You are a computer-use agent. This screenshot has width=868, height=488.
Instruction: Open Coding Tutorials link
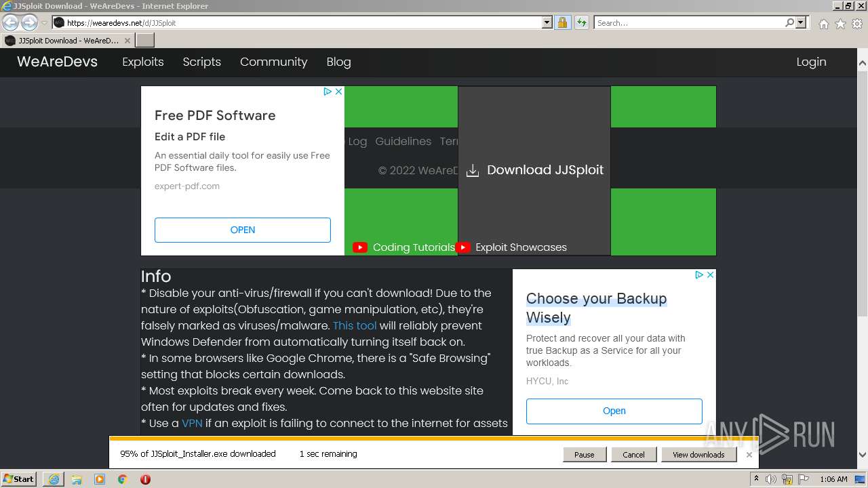414,247
